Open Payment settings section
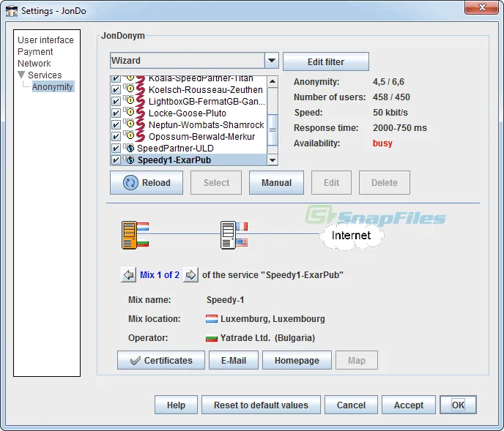The image size is (504, 431). tap(35, 52)
